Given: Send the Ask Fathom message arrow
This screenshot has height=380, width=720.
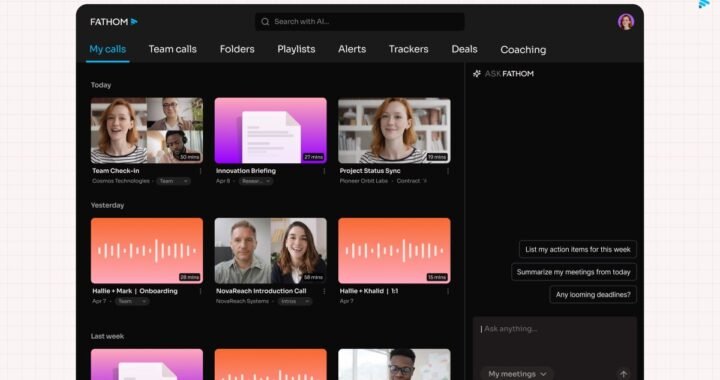Looking at the screenshot, I should tap(623, 374).
